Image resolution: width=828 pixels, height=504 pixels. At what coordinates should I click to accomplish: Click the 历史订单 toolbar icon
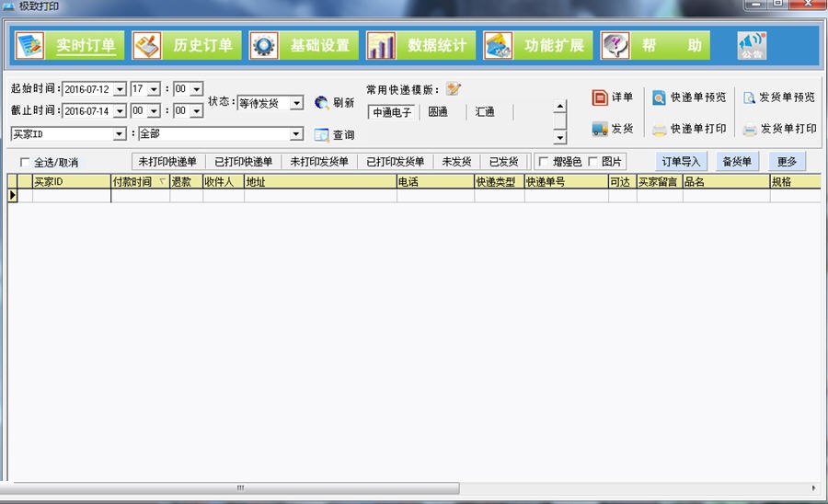coord(147,45)
